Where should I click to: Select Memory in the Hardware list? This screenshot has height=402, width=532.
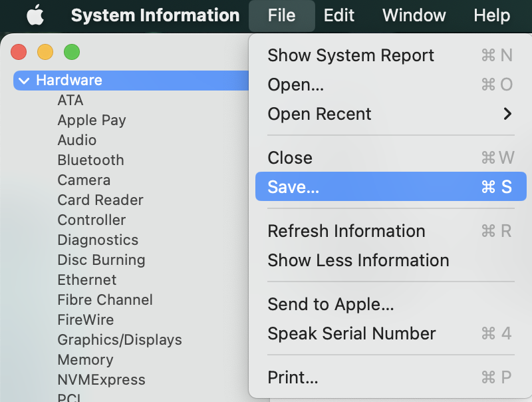(85, 360)
